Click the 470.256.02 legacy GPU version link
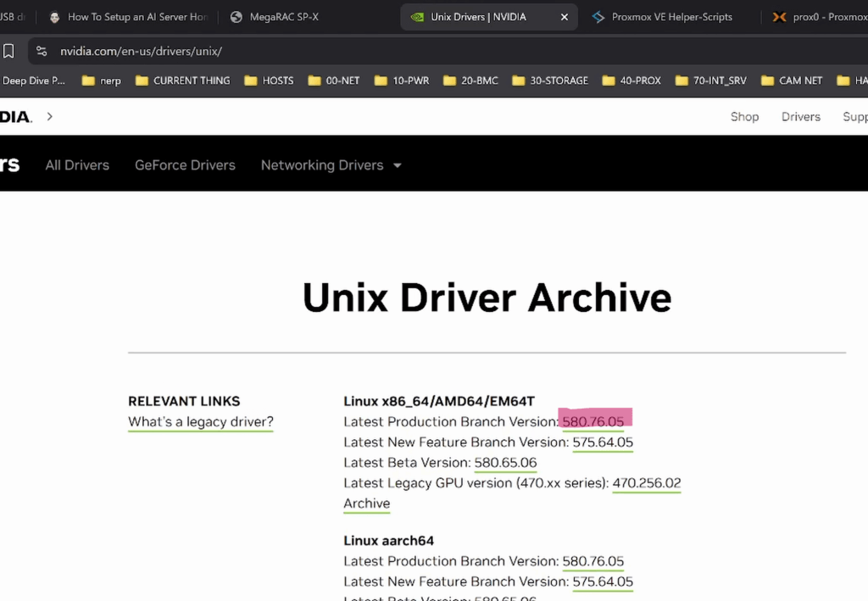Image resolution: width=868 pixels, height=601 pixels. 647,483
